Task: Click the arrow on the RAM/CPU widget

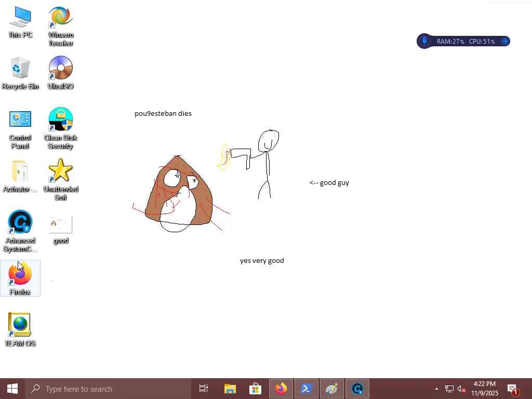Action: pyautogui.click(x=504, y=41)
